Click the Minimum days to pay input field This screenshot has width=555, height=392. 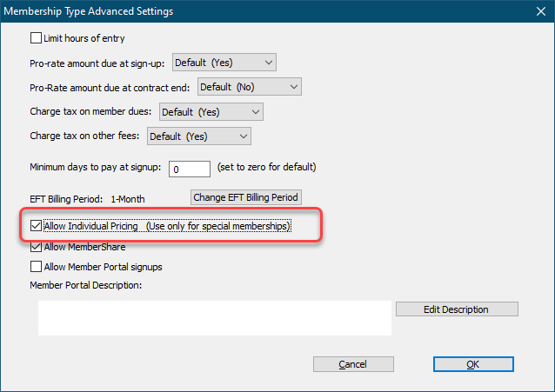pyautogui.click(x=191, y=168)
